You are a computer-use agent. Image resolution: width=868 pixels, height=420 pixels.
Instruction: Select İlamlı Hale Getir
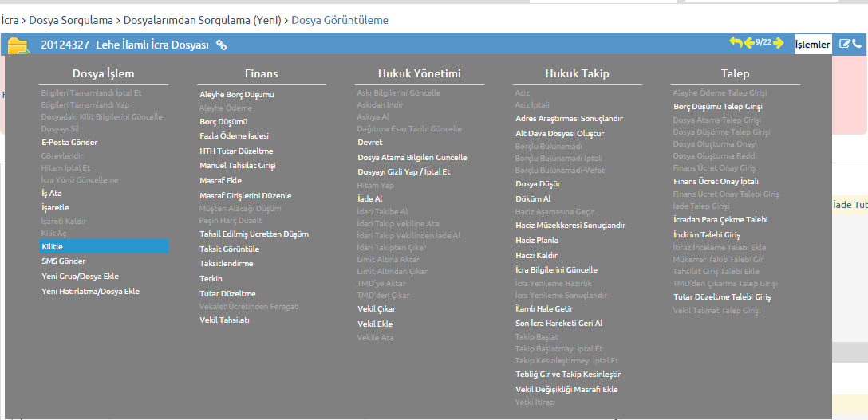pyautogui.click(x=544, y=309)
